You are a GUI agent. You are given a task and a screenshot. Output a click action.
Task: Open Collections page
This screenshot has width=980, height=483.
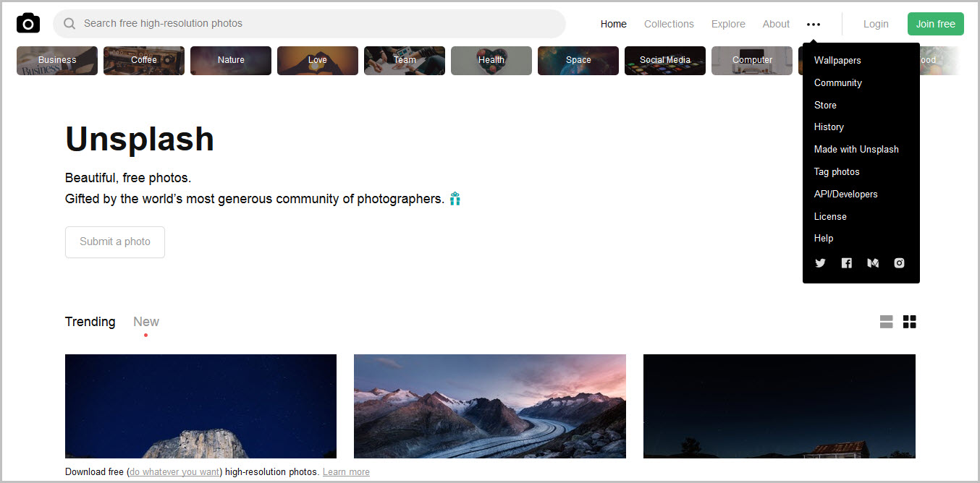coord(669,24)
